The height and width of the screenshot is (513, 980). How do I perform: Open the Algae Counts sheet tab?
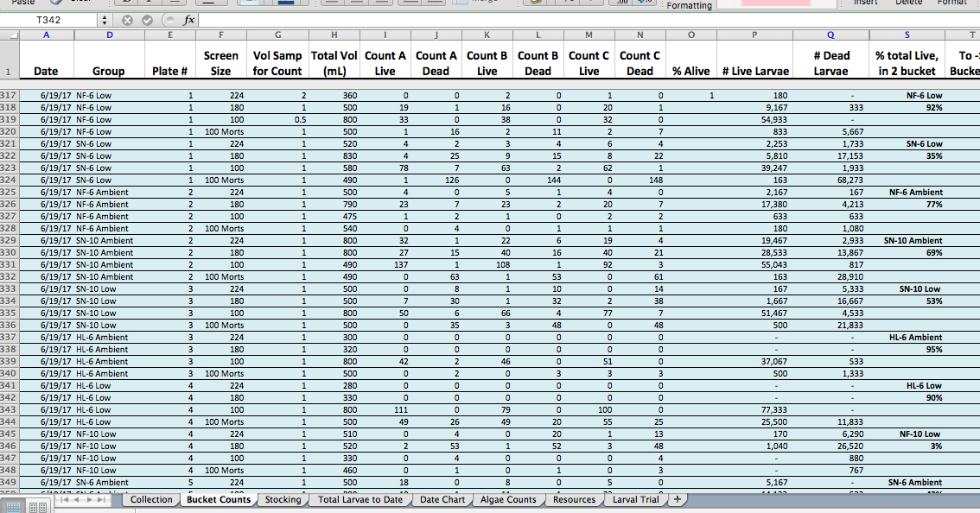tap(508, 499)
